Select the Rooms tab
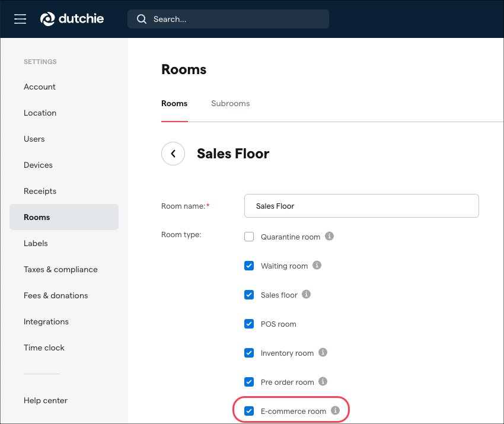504x424 pixels. (174, 103)
